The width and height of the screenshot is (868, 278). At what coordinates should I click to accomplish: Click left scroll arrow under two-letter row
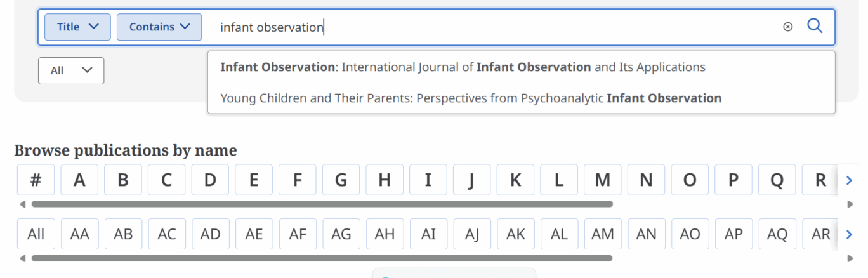tap(22, 258)
